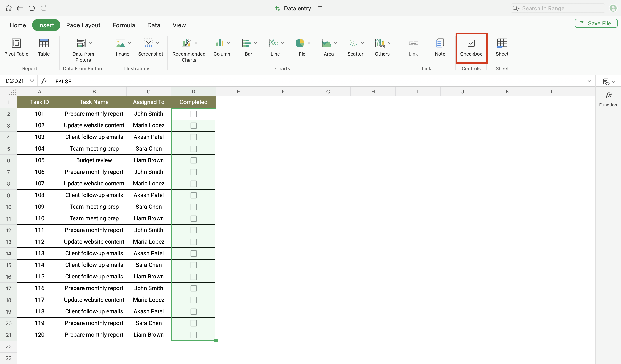Click the Checkbox control icon

[471, 43]
